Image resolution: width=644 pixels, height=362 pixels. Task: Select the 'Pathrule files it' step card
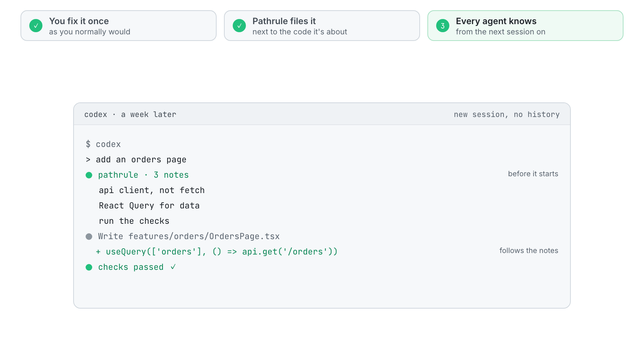tap(322, 26)
